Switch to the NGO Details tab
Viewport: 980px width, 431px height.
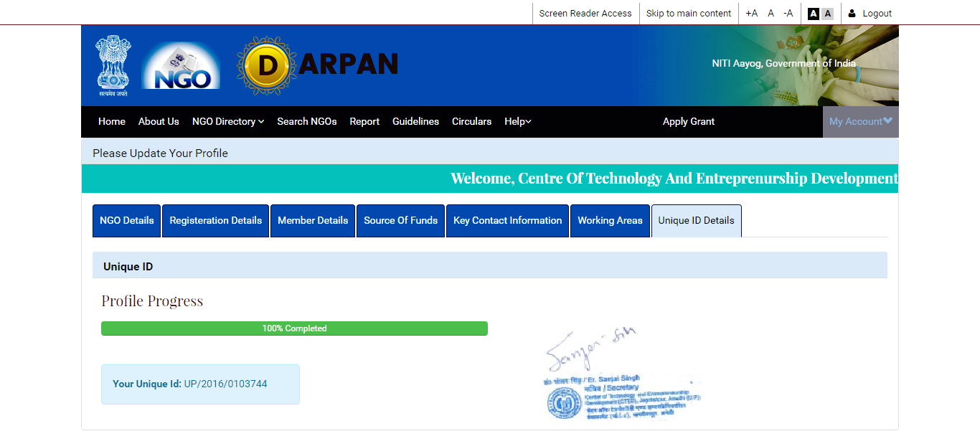click(127, 221)
